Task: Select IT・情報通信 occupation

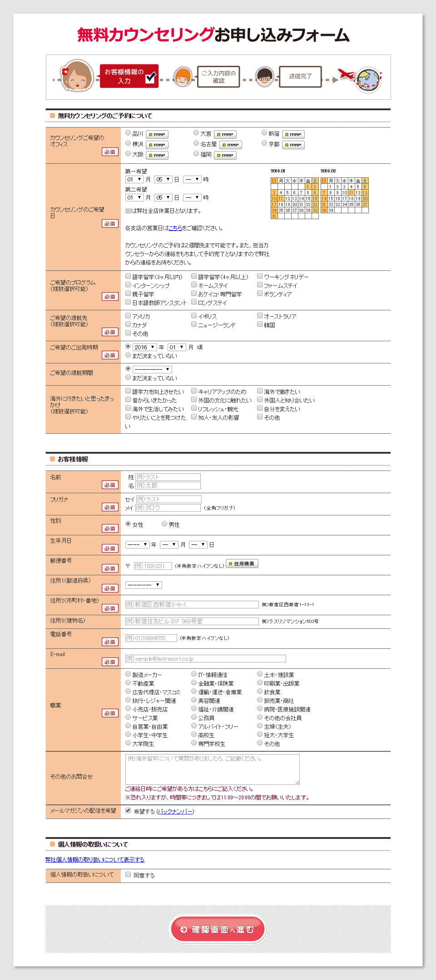Action: pos(194,674)
